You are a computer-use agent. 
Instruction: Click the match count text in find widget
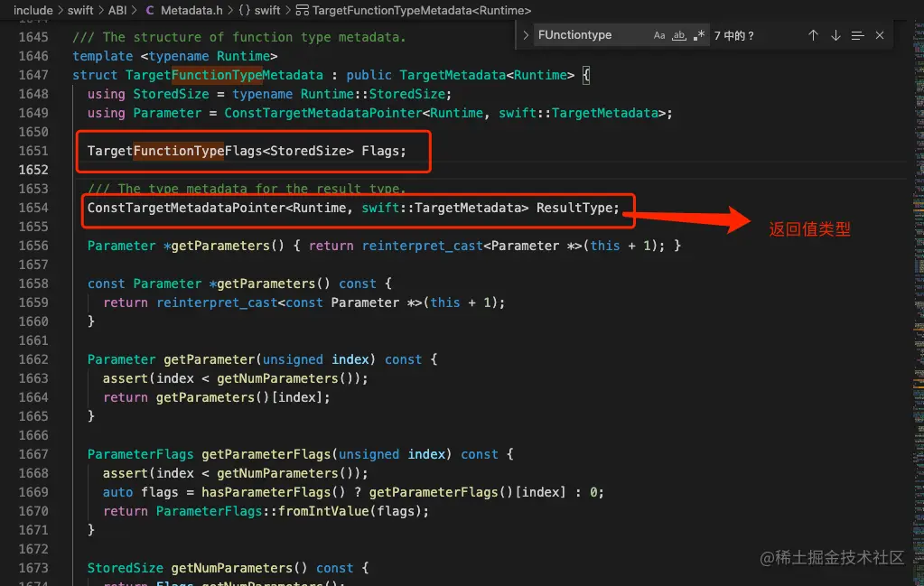(x=733, y=35)
